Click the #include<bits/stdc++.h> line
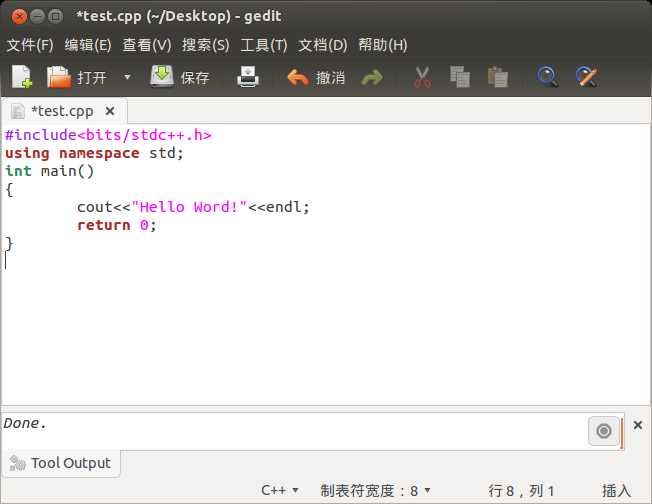The height and width of the screenshot is (504, 652). tap(108, 135)
